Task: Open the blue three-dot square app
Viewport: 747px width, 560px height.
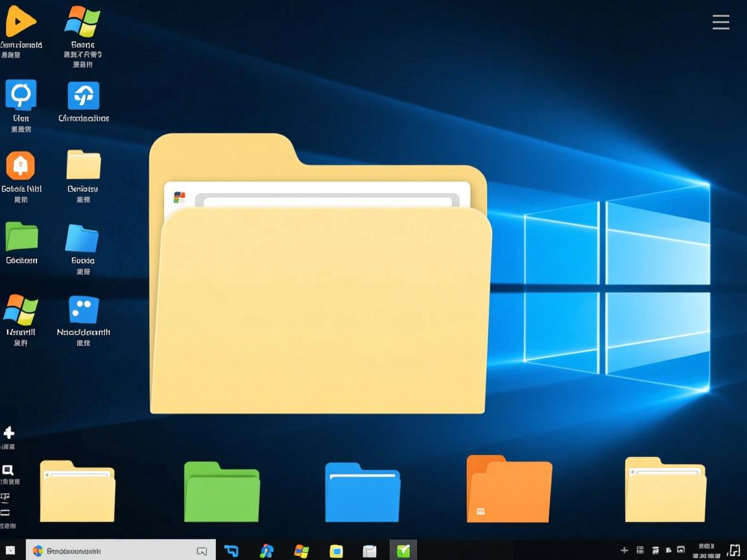Action: (x=84, y=309)
